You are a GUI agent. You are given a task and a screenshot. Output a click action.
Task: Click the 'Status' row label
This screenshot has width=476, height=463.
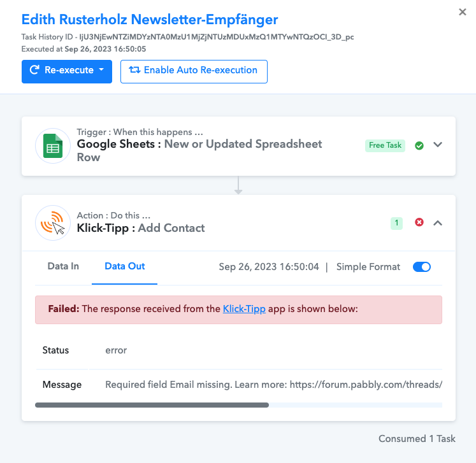55,350
